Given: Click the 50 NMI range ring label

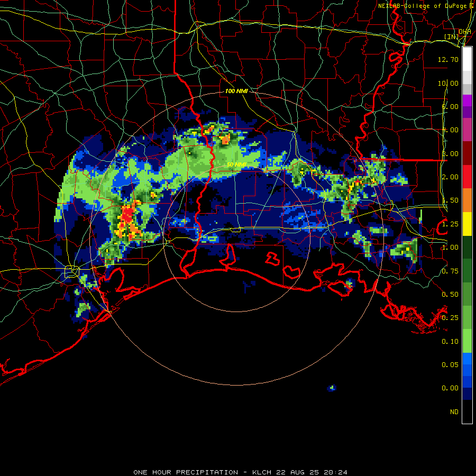Looking at the screenshot, I should coord(236,164).
